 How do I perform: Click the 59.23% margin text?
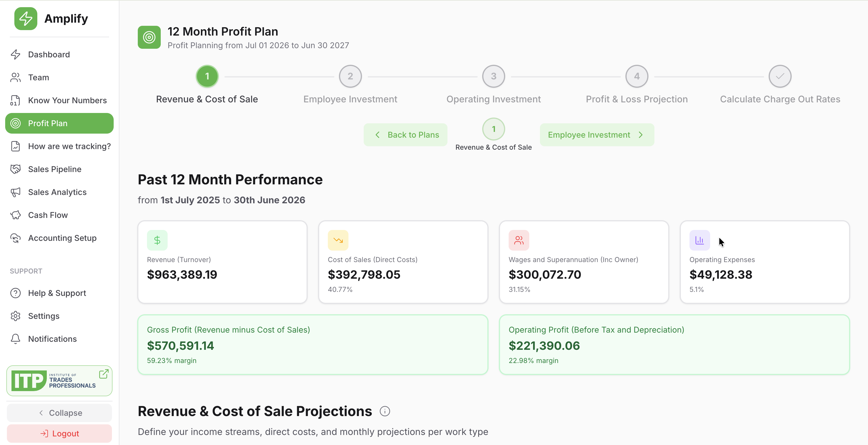coord(172,360)
